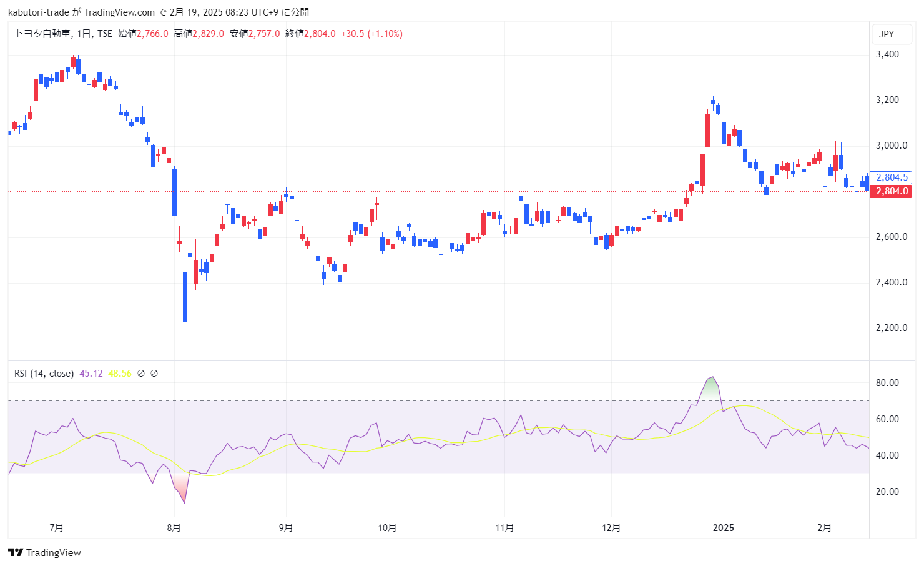Click the トヨタ自動車, 1日, TSE symbol title
924x566 pixels.
[63, 34]
